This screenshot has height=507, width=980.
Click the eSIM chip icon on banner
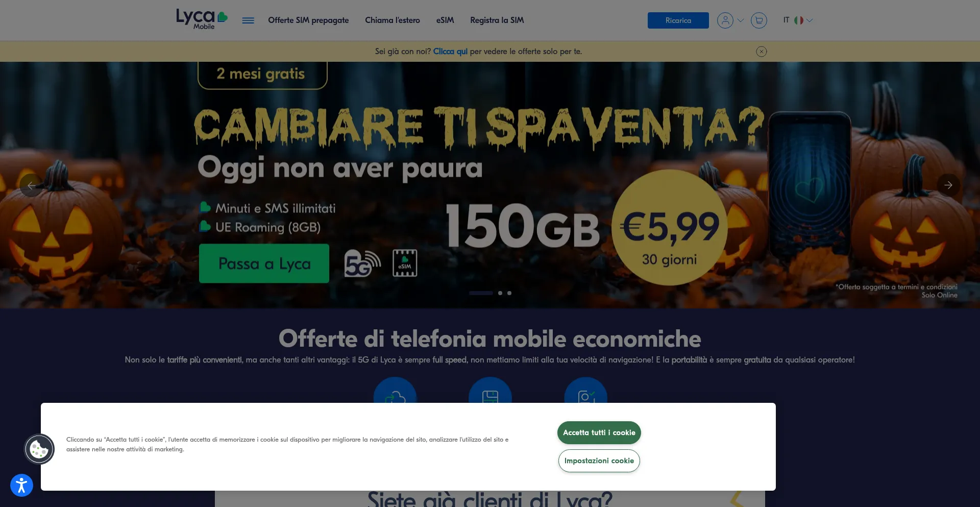[405, 263]
